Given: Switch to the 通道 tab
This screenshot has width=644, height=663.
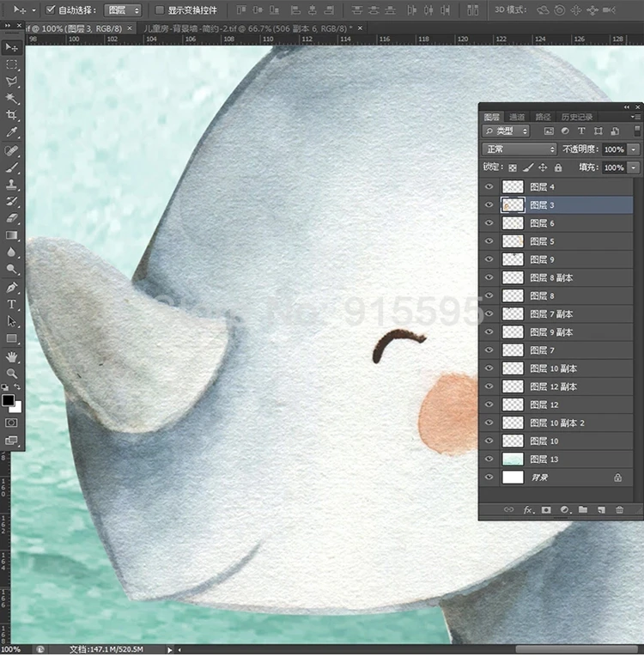Looking at the screenshot, I should (x=517, y=117).
